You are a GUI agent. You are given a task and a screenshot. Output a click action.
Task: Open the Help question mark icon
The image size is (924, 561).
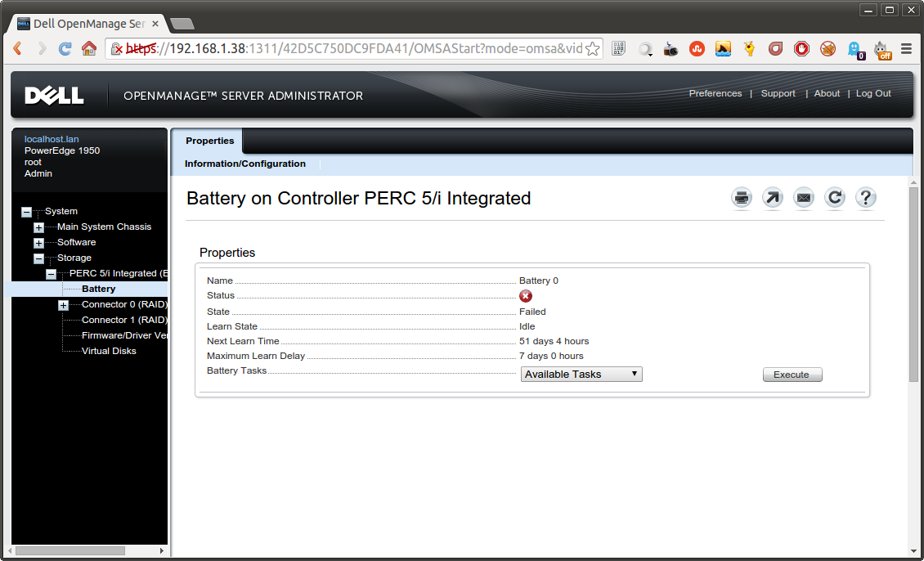866,198
